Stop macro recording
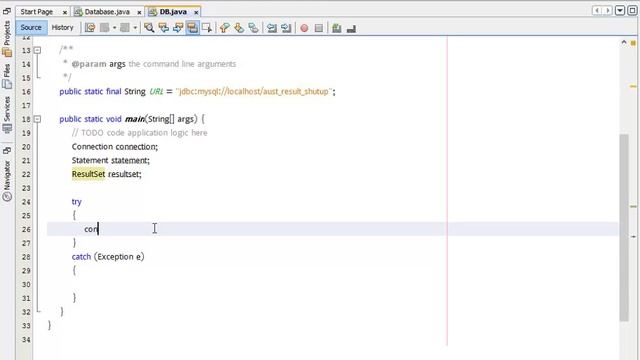 tap(319, 28)
